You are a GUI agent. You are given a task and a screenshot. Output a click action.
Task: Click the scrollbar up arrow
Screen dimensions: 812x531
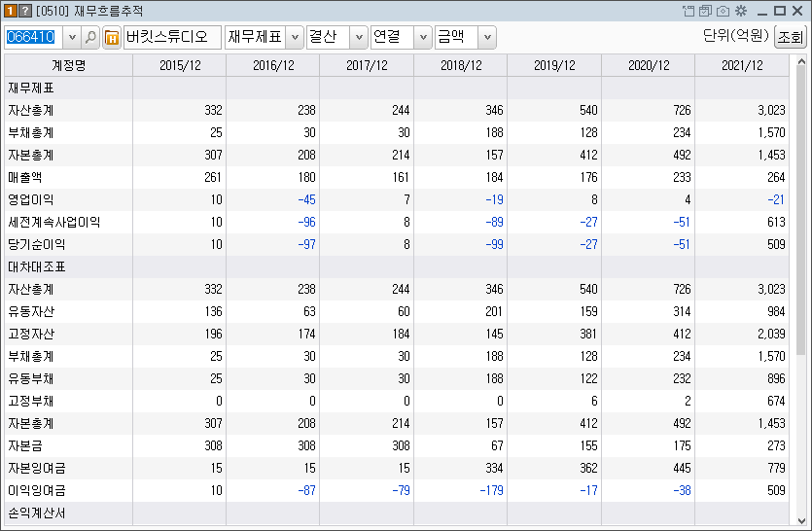point(801,61)
